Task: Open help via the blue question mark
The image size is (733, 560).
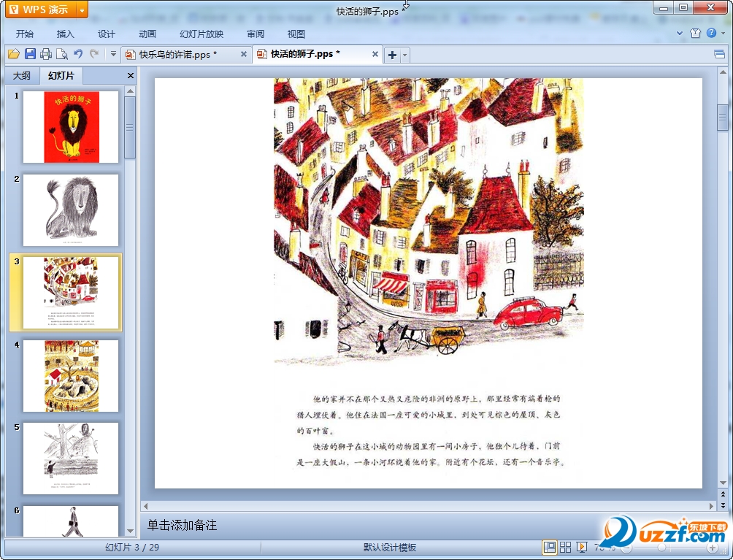Action: 712,33
